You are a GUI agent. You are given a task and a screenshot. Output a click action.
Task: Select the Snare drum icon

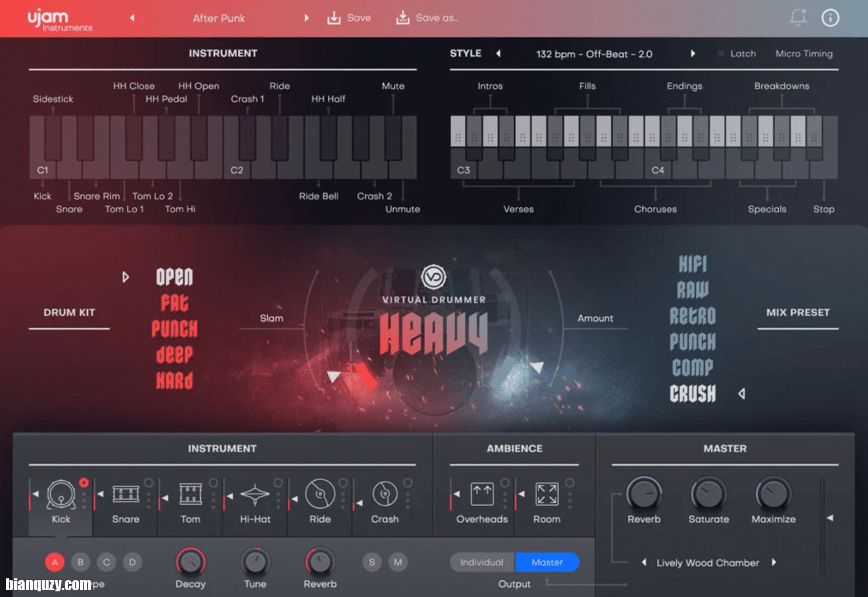pyautogui.click(x=125, y=494)
